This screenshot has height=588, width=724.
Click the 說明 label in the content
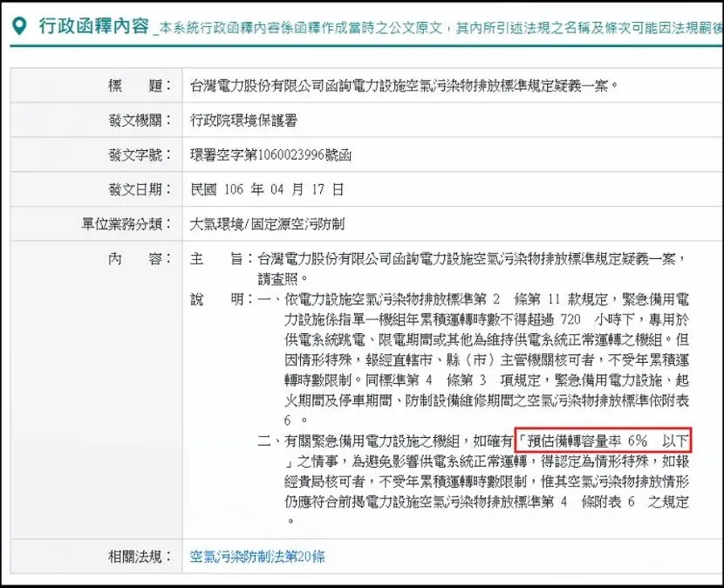click(x=222, y=299)
